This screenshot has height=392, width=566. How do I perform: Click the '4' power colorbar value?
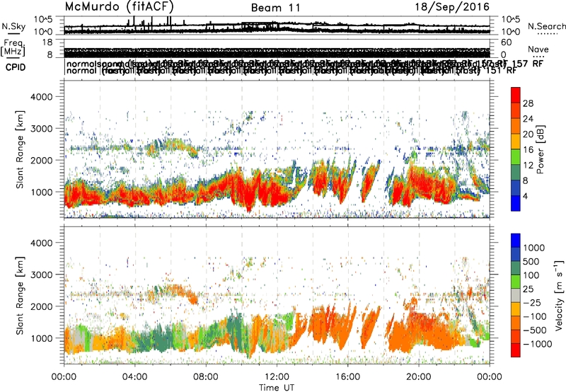point(526,196)
